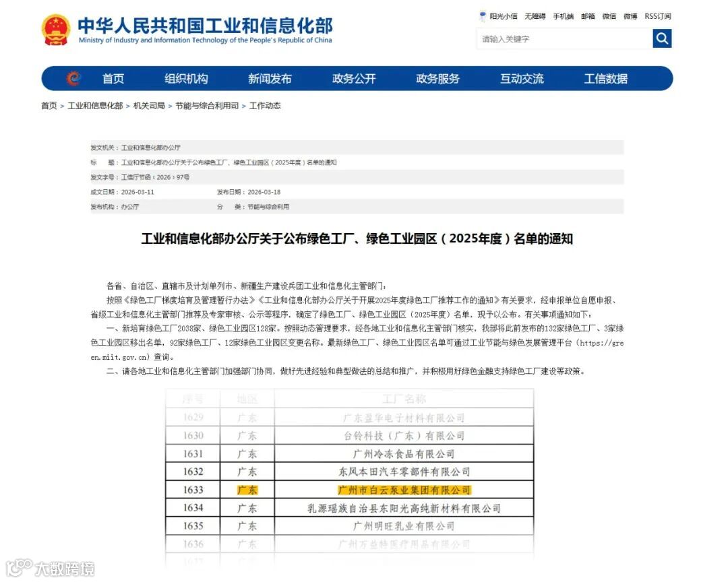The height and width of the screenshot is (582, 728).
Task: Click the 微信 link
Action: coord(609,16)
